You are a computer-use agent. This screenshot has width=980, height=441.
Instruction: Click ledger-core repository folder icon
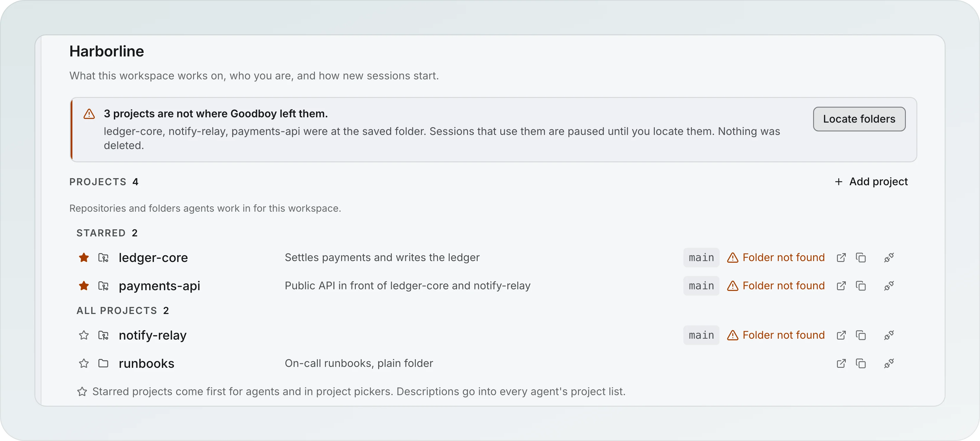tap(103, 258)
